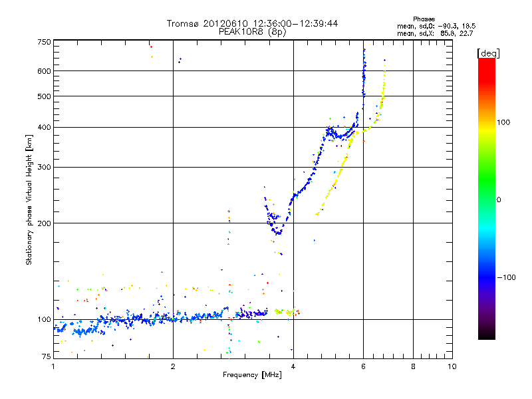Click the y-axis tick label "500"
532x399 pixels.
(x=44, y=96)
